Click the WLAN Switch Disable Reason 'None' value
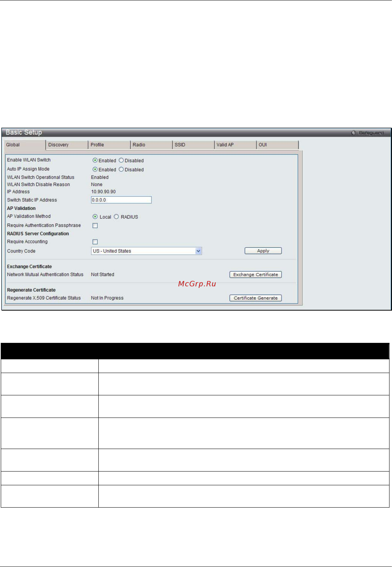This screenshot has height=567, width=392. click(x=97, y=184)
